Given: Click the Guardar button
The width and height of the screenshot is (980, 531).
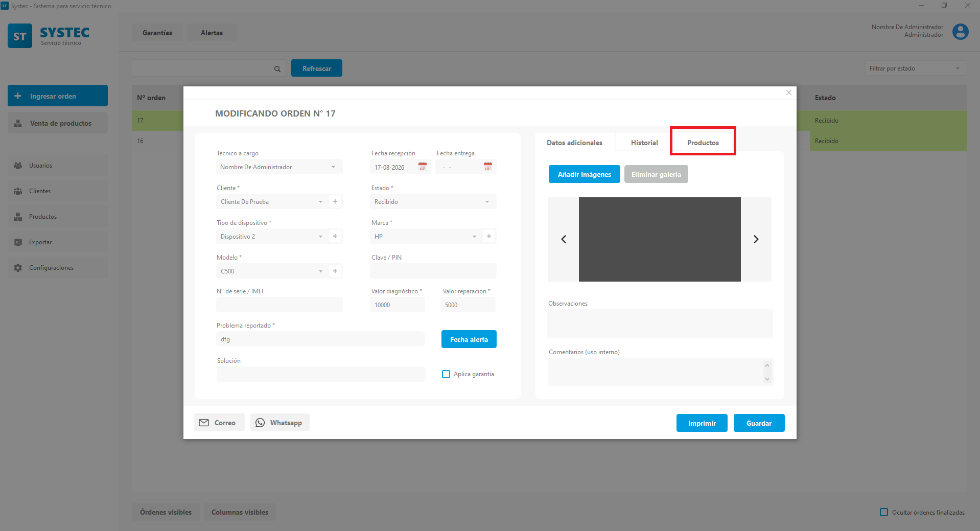Looking at the screenshot, I should coord(759,423).
